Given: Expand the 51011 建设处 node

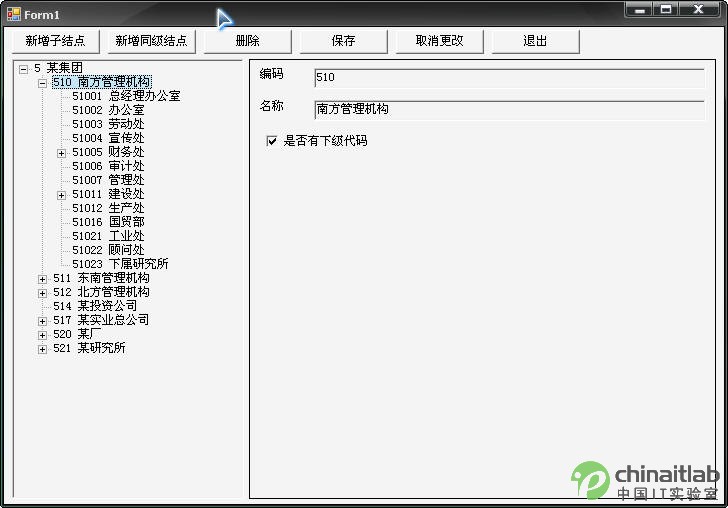Looking at the screenshot, I should pos(61,195).
